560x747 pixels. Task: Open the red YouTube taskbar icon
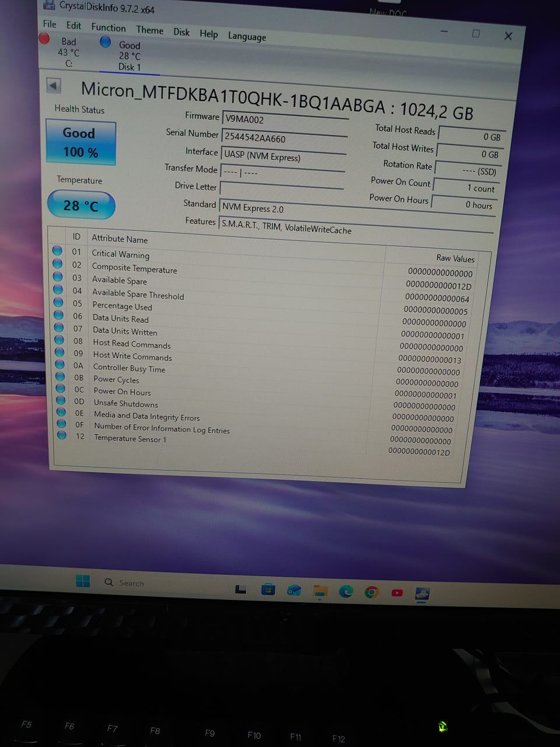pyautogui.click(x=397, y=593)
